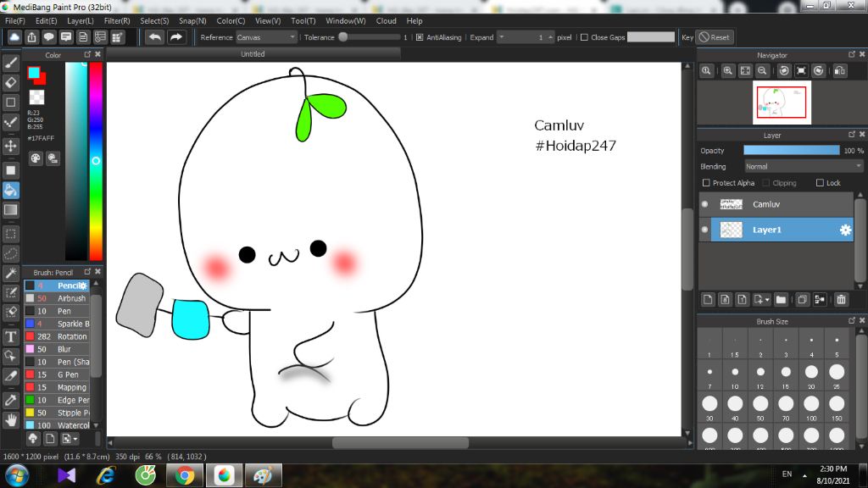This screenshot has height=488, width=868.
Task: Open the File menu
Action: (x=15, y=21)
